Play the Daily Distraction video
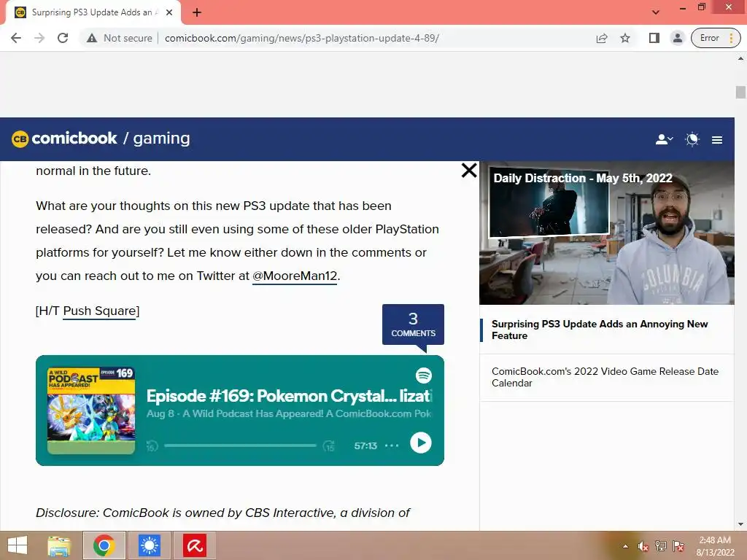Image resolution: width=747 pixels, height=560 pixels. [x=606, y=233]
